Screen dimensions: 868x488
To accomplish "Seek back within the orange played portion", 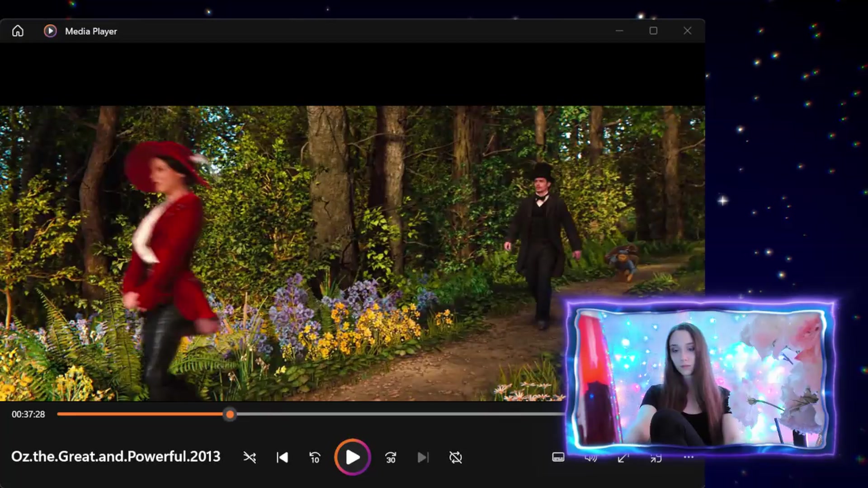I will pyautogui.click(x=141, y=414).
